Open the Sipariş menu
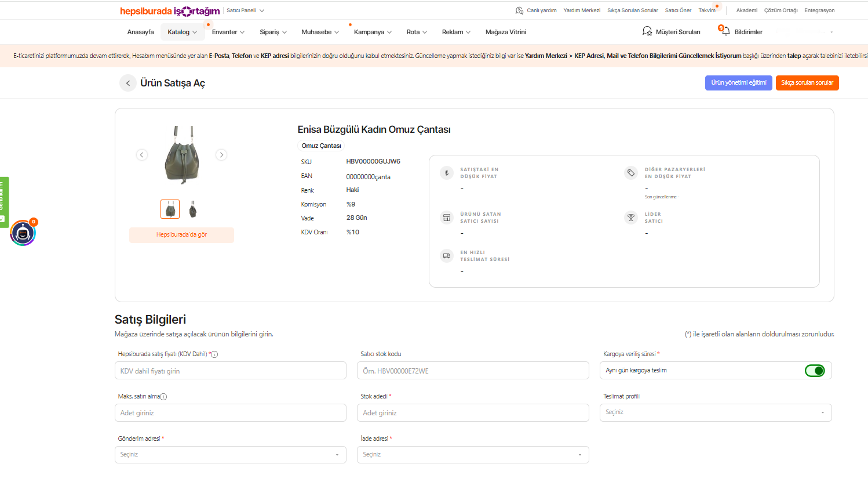The width and height of the screenshot is (868, 482). click(x=273, y=32)
